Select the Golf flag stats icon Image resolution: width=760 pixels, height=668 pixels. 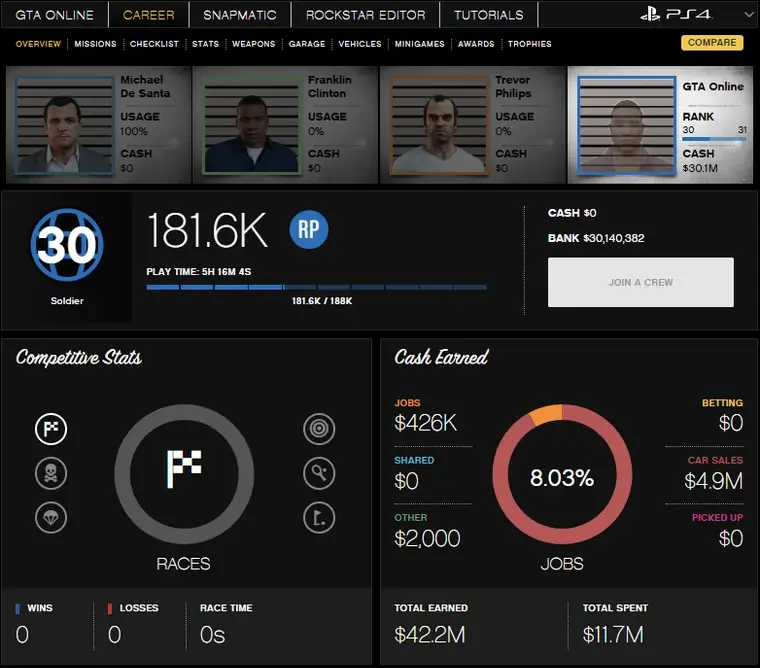coord(319,517)
